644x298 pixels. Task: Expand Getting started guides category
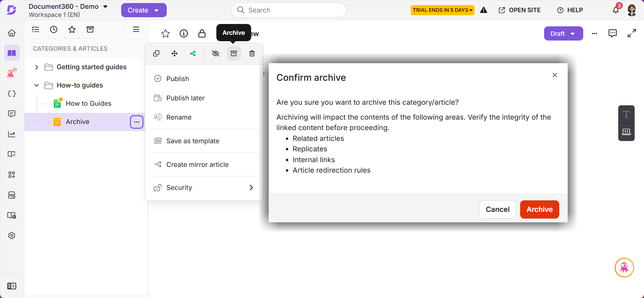pyautogui.click(x=36, y=67)
